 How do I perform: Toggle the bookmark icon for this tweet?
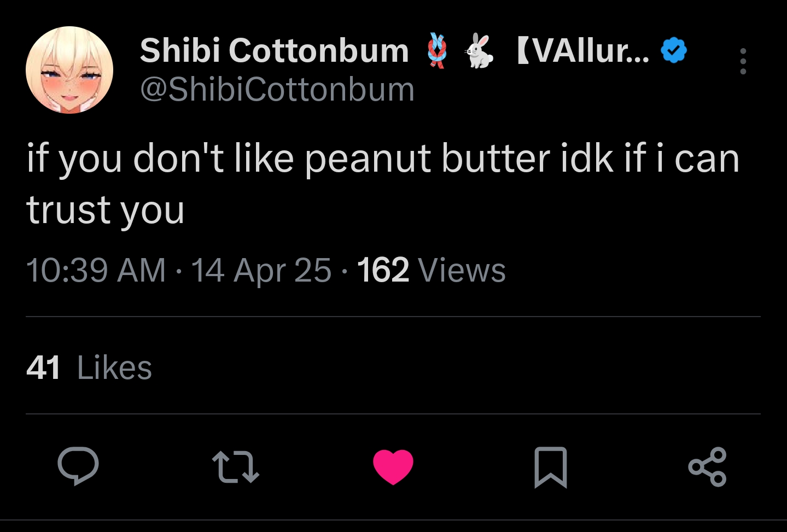550,466
